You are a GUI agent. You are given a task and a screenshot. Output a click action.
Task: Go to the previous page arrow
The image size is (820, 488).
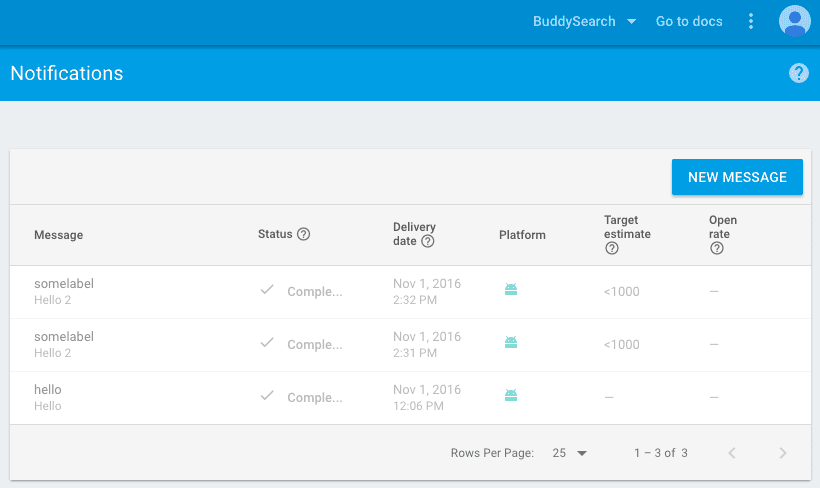[732, 453]
